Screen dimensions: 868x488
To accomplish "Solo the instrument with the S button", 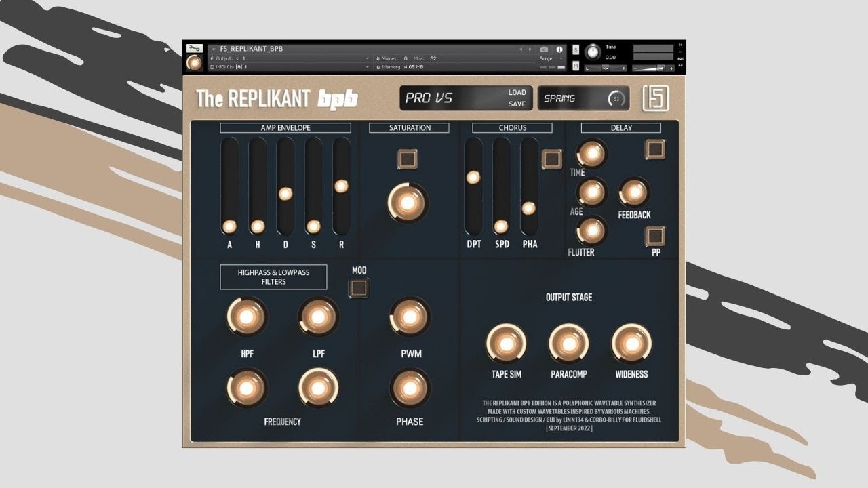I will (x=576, y=49).
